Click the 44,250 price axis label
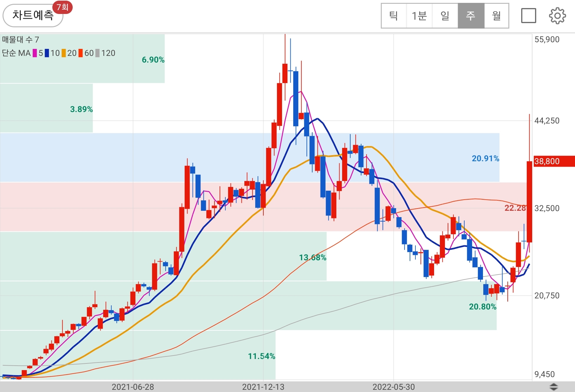The height and width of the screenshot is (392, 575). [547, 121]
